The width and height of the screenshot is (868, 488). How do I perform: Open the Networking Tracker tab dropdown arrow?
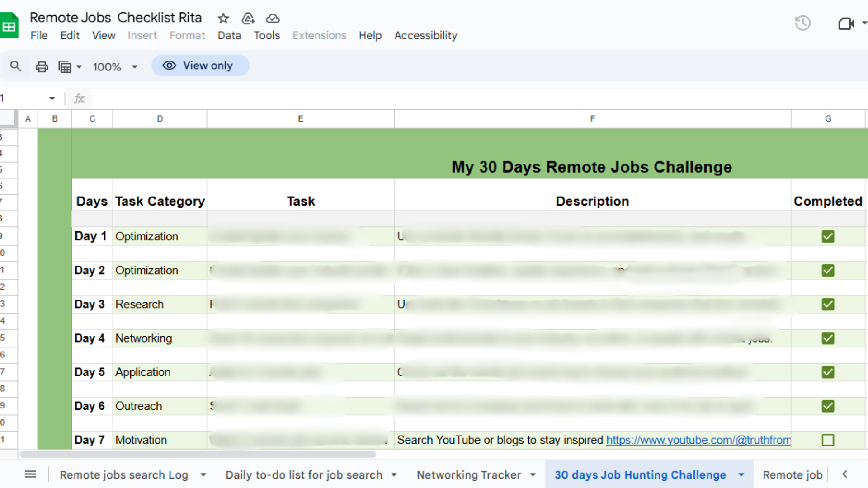click(533, 475)
